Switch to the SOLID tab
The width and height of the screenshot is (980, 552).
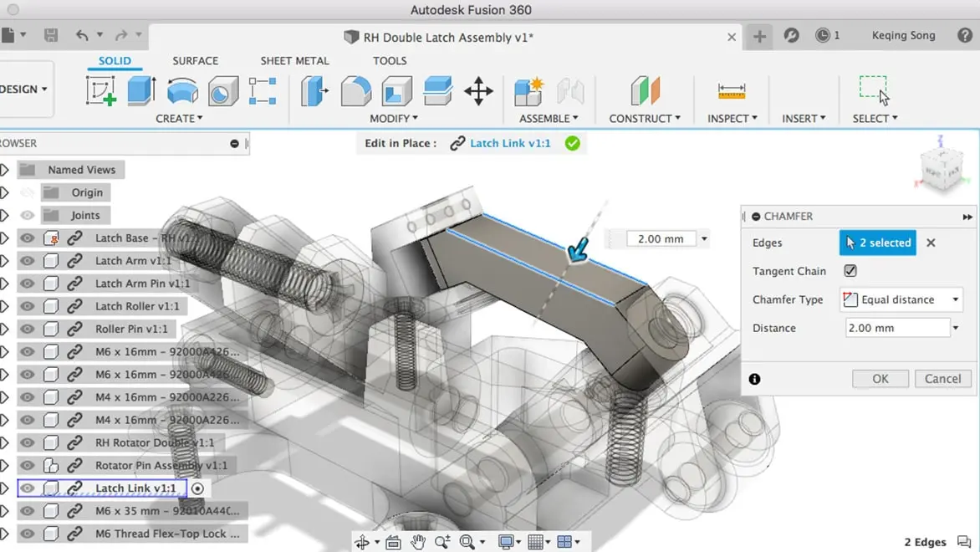click(x=115, y=61)
